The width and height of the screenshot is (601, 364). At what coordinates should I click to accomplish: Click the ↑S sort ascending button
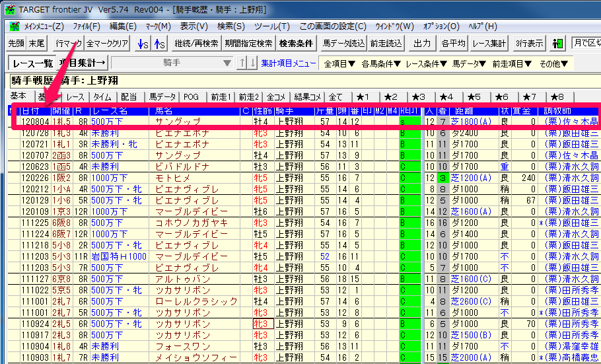tap(159, 44)
